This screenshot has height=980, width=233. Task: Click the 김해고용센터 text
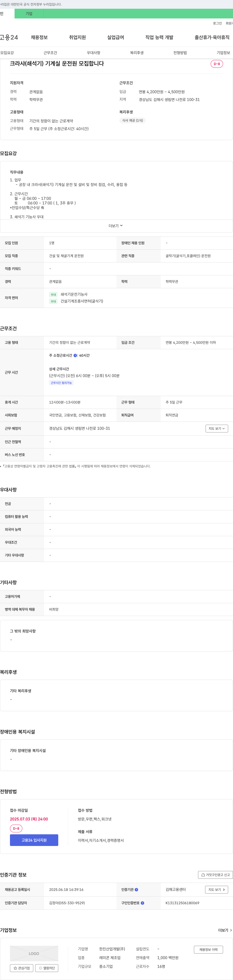tap(176, 889)
